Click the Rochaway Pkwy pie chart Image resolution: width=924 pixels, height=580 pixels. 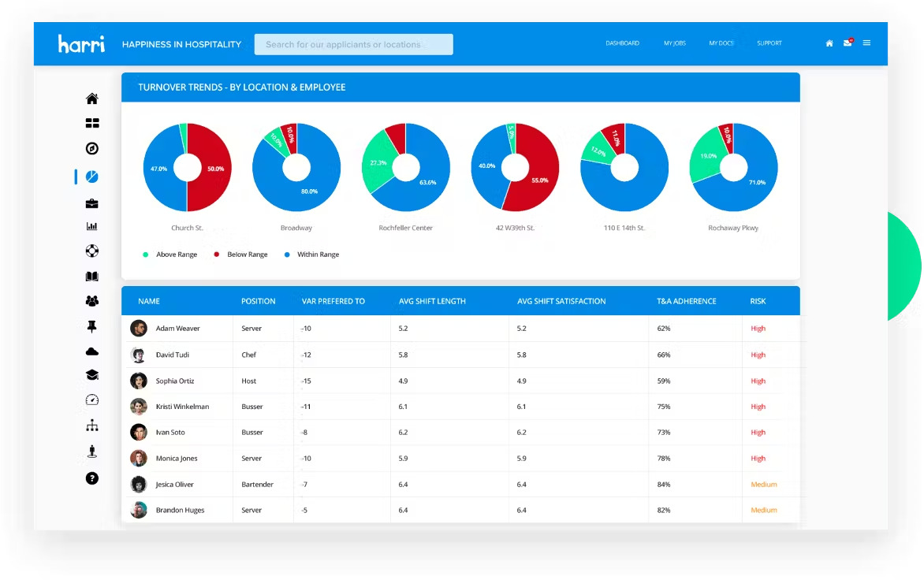click(734, 167)
